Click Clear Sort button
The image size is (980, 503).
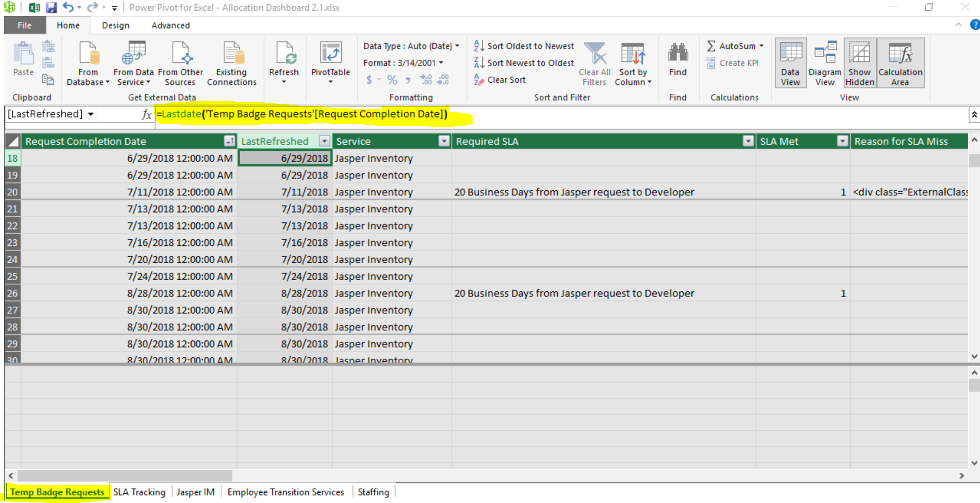coord(500,80)
